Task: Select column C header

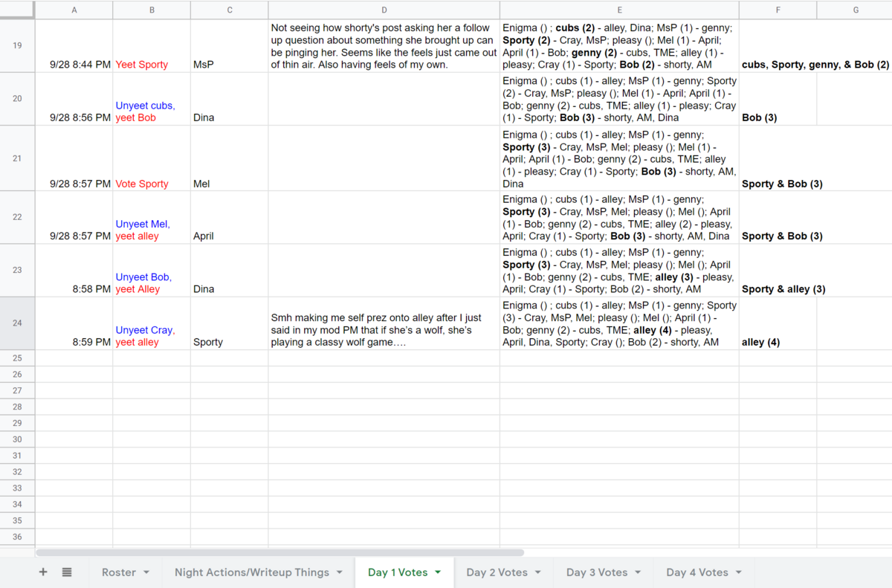Action: click(x=230, y=10)
